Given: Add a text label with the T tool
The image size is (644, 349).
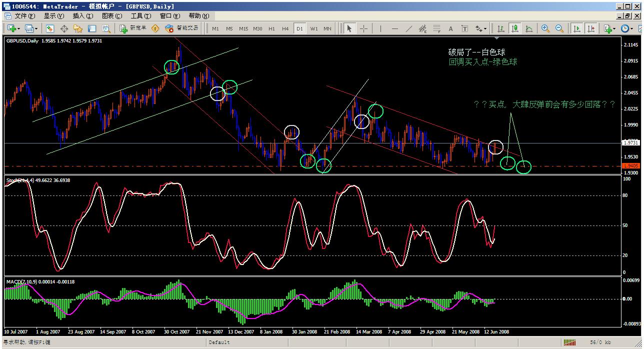Looking at the screenshot, I should click(464, 28).
